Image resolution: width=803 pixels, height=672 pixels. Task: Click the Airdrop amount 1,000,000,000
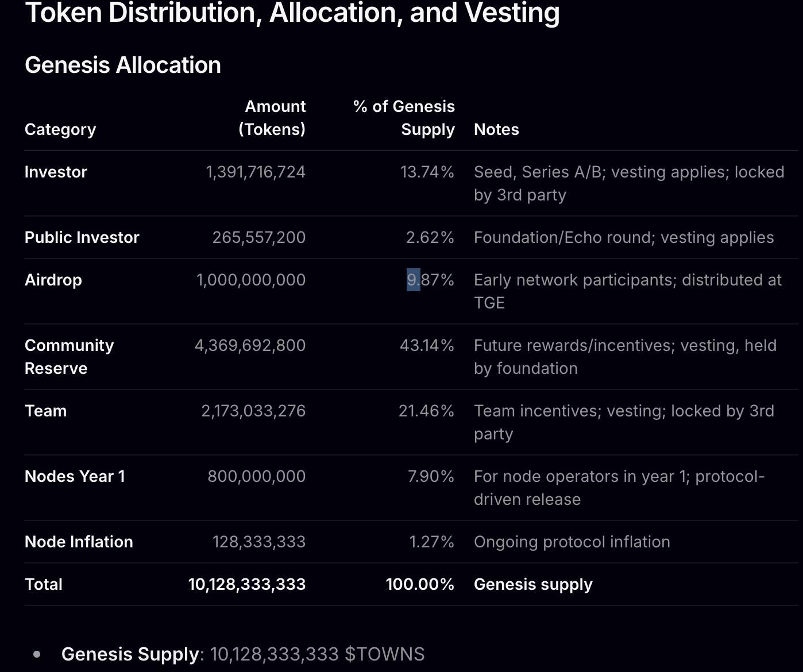pos(251,280)
